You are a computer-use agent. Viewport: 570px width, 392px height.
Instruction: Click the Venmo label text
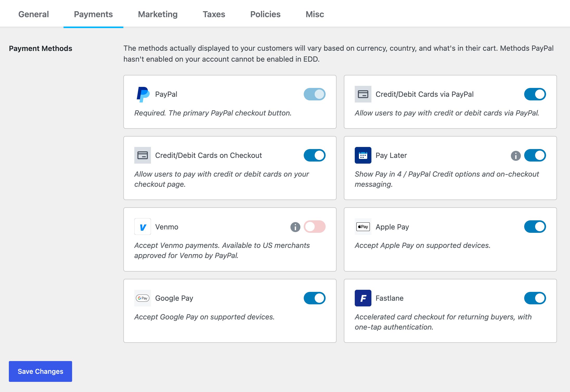[x=167, y=227]
